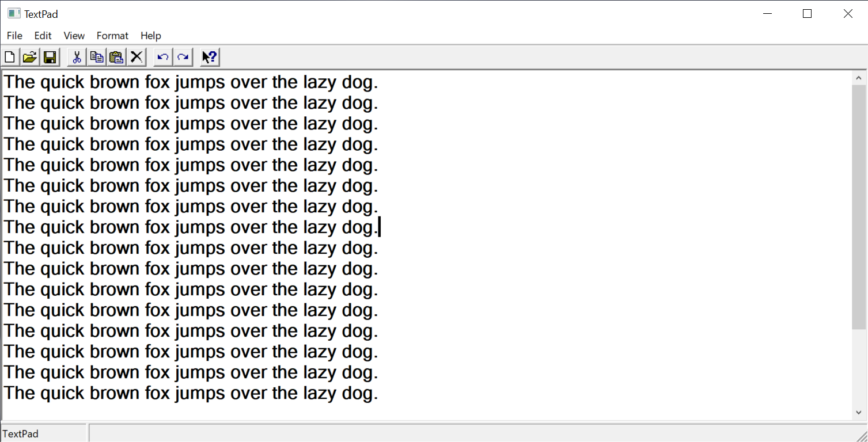Open the Edit menu
Viewport: 868px width, 442px height.
pyautogui.click(x=43, y=36)
